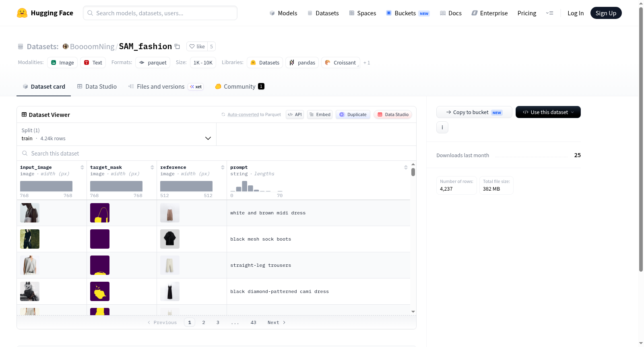
Task: Click target mask thumbnail in sock boots row
Action: pyautogui.click(x=100, y=239)
